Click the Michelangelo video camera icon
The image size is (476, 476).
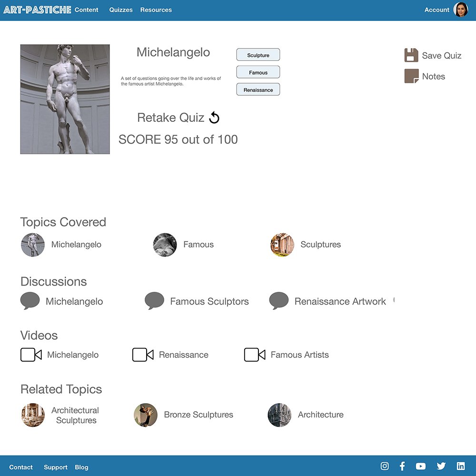tap(31, 355)
